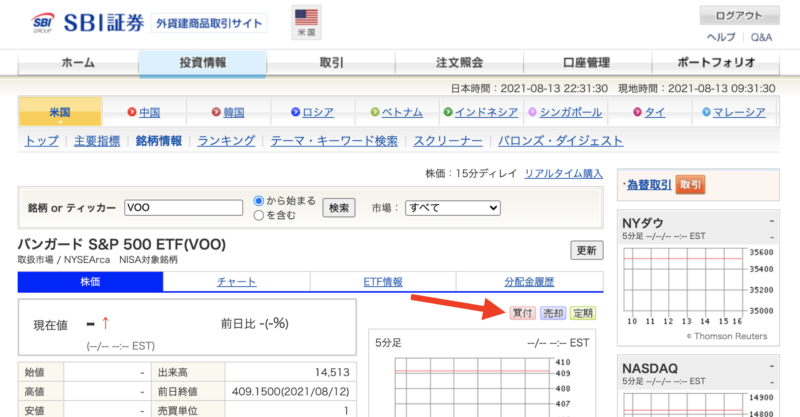Image resolution: width=800 pixels, height=417 pixels.
Task: Switch to the マレーシア market link
Action: pos(739,112)
